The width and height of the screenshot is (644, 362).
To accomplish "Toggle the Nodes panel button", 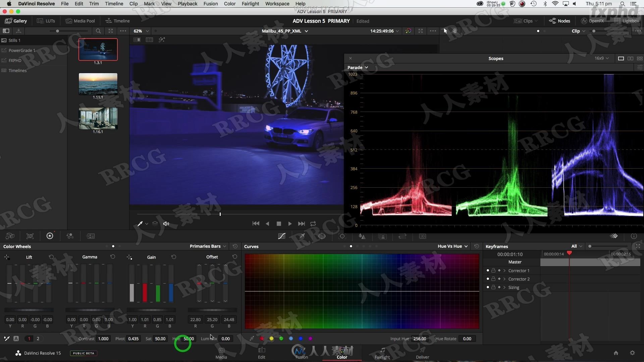I will click(559, 21).
